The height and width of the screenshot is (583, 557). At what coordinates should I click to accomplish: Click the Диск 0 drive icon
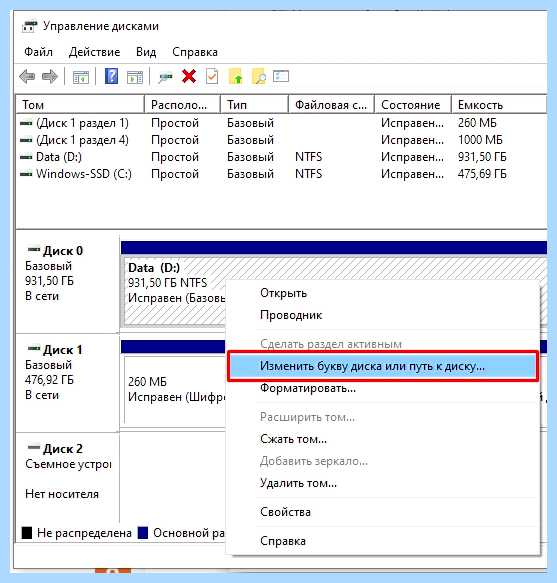pos(33,250)
